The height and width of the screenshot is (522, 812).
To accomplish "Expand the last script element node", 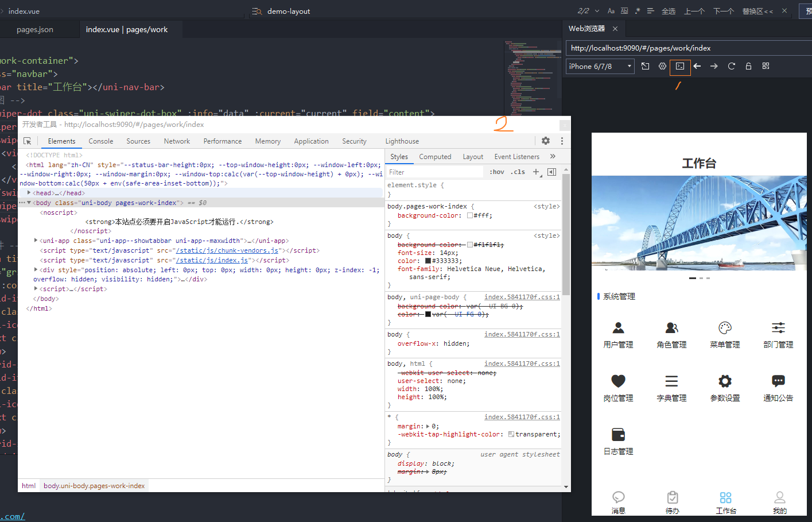I will click(36, 289).
